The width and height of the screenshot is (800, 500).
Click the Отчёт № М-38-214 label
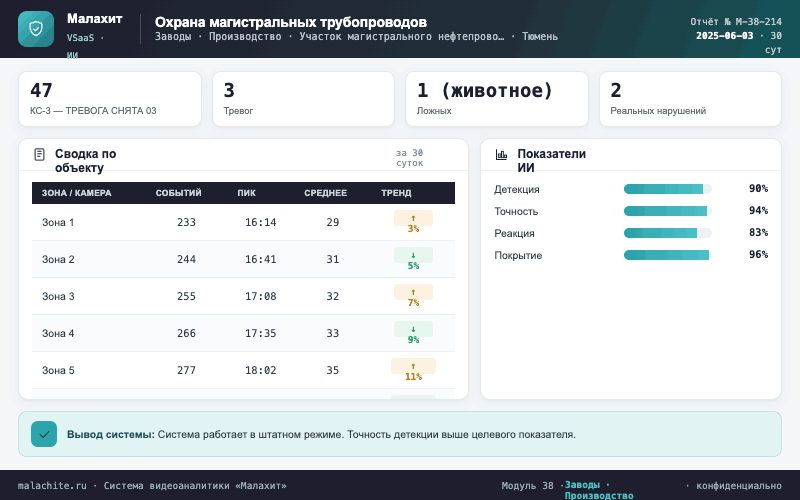pos(736,22)
